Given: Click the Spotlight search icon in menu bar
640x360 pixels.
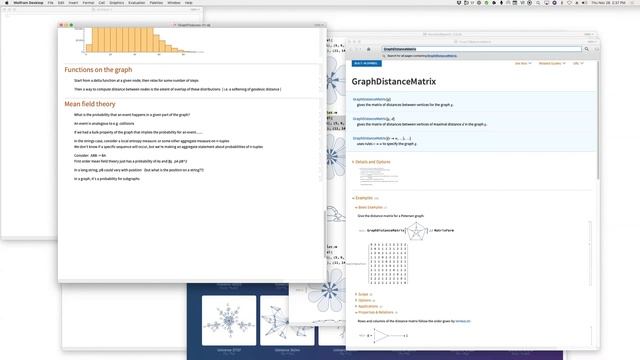Looking at the screenshot, I should pyautogui.click(x=538, y=2).
